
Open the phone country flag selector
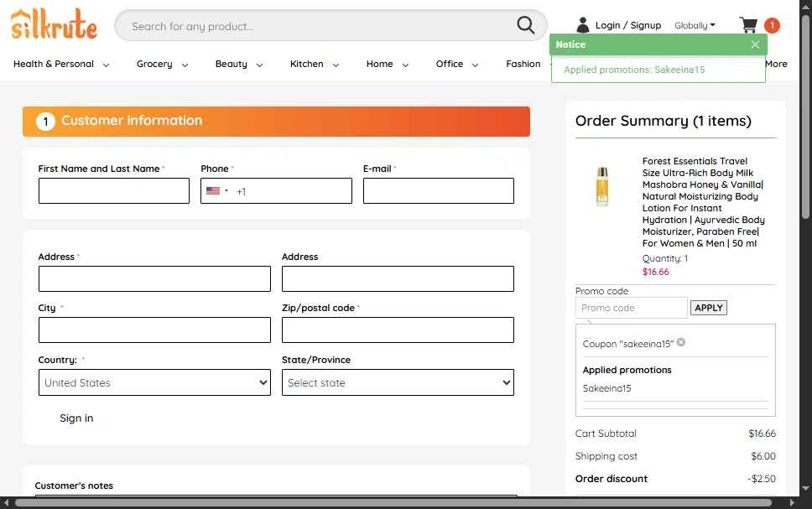pyautogui.click(x=217, y=190)
